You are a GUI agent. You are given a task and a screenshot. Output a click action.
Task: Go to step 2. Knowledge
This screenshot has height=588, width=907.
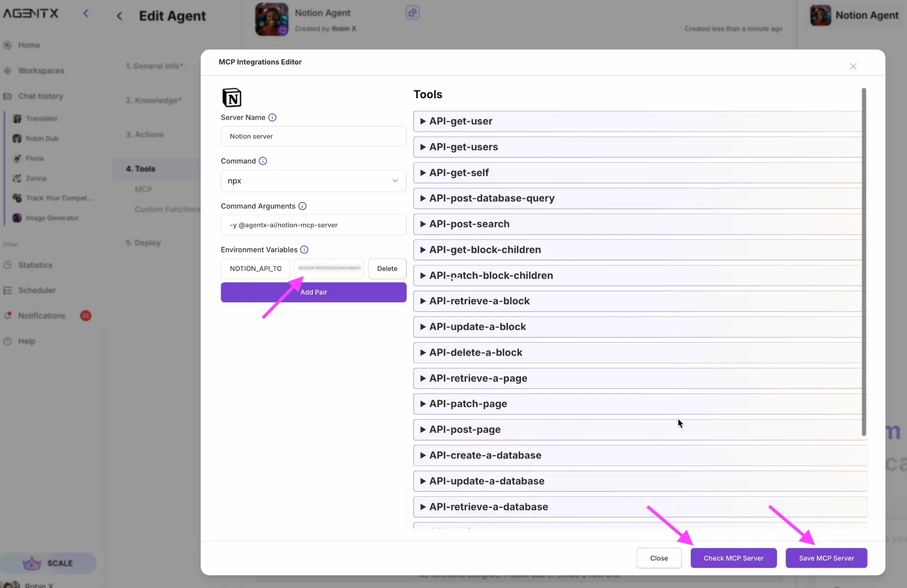(154, 100)
